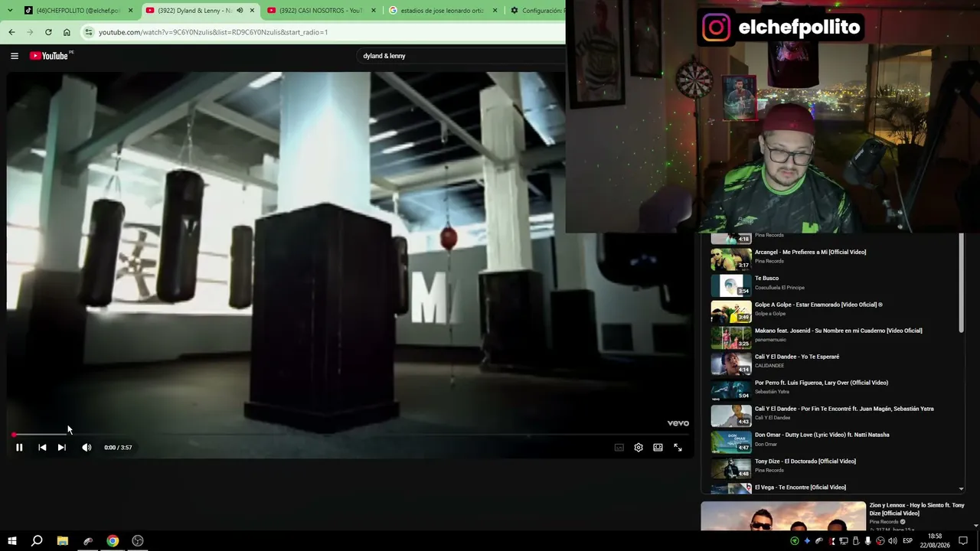Viewport: 980px width, 551px height.
Task: Skip to the next video
Action: coord(62,448)
